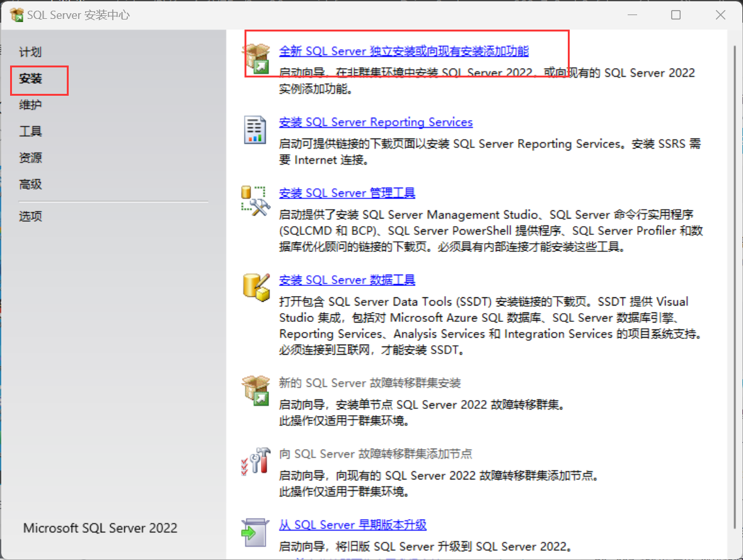The height and width of the screenshot is (560, 743).
Task: Select 计划 in the left sidebar
Action: 30,52
